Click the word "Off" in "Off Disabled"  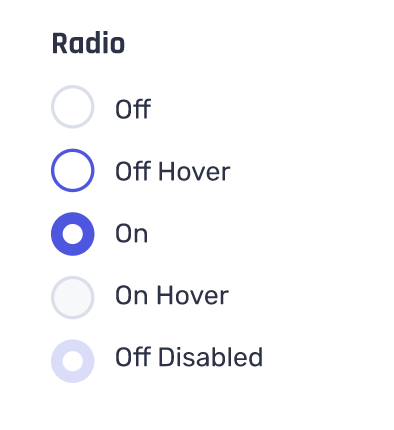point(133,357)
